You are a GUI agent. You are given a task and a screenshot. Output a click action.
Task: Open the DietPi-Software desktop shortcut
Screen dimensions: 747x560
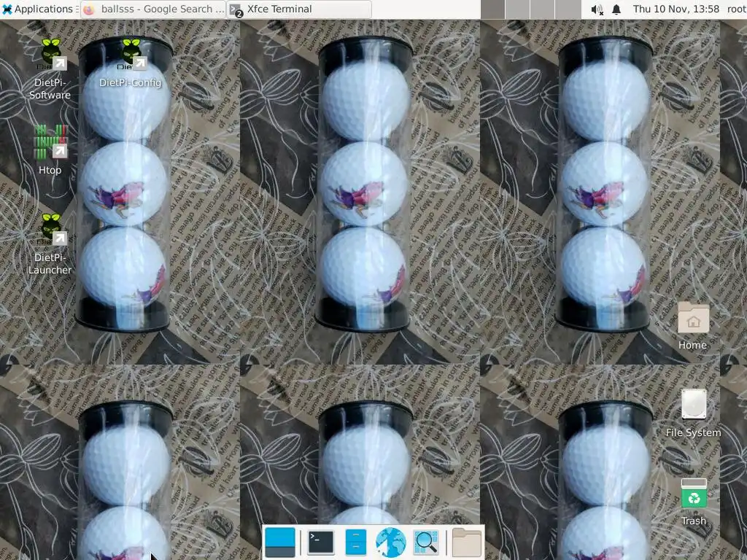point(50,69)
